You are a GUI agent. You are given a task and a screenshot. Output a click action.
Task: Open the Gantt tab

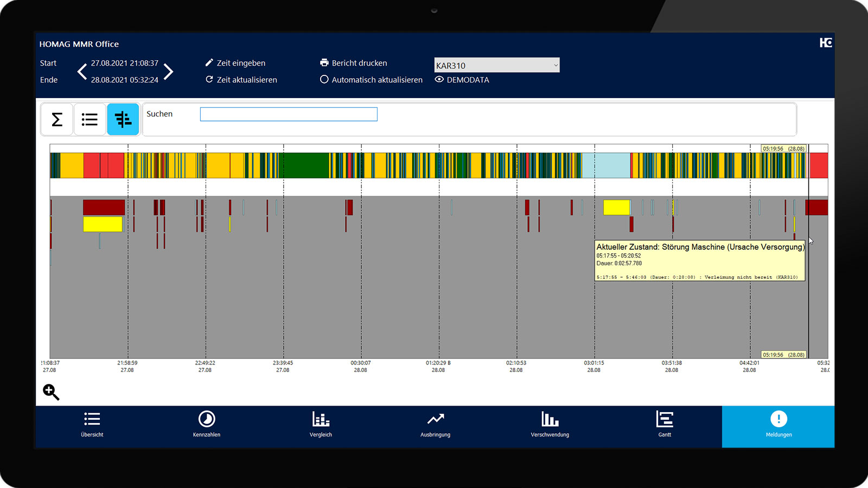click(x=665, y=424)
